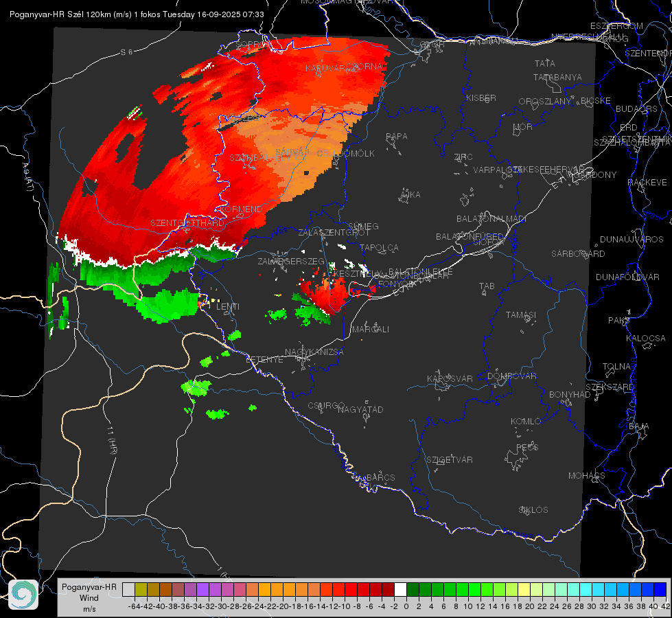
Task: Click the SZENTGOTTHARD city label
Action: [x=187, y=223]
